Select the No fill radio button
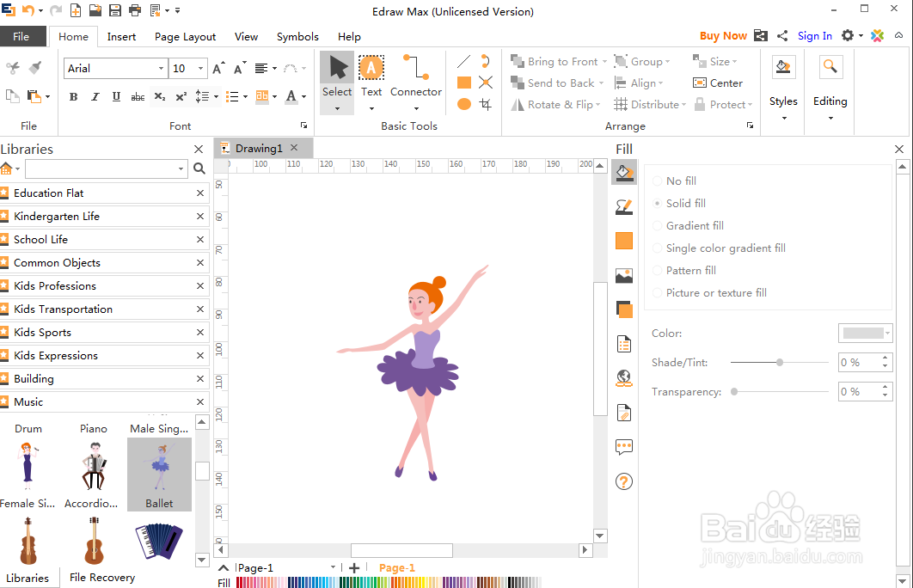The width and height of the screenshot is (913, 588). 659,181
